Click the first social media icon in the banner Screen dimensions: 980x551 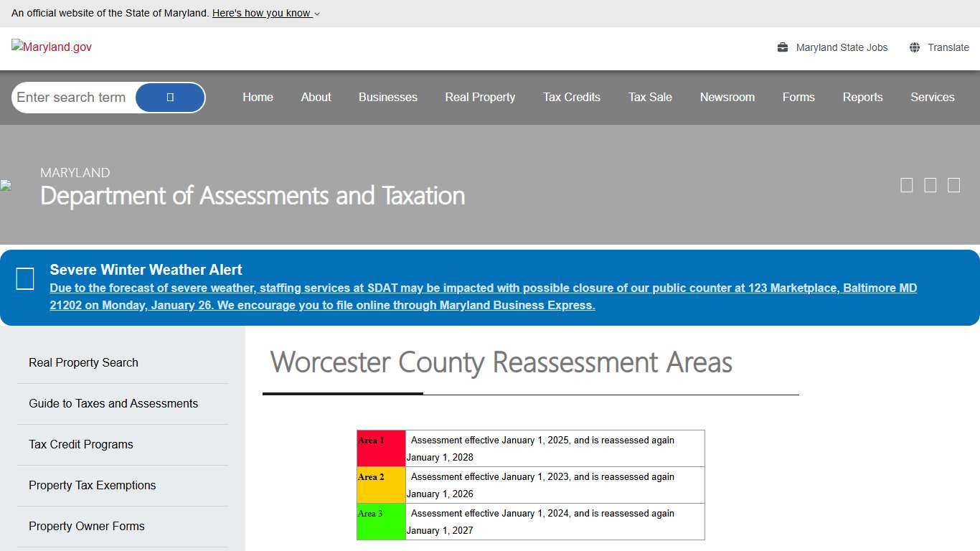(x=906, y=184)
